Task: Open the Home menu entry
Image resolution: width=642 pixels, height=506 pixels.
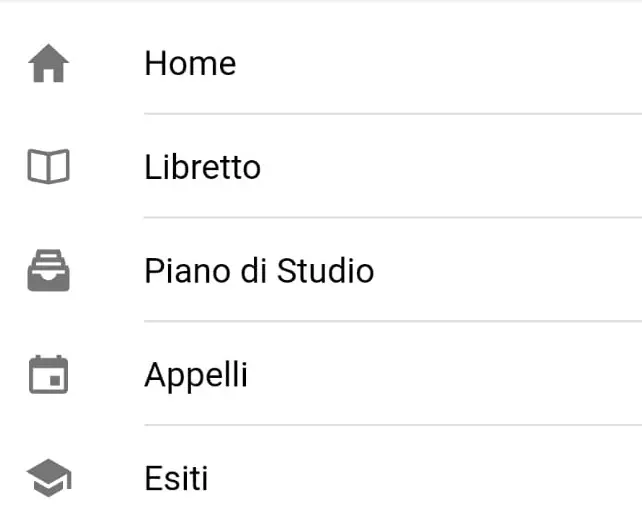Action: pyautogui.click(x=321, y=63)
